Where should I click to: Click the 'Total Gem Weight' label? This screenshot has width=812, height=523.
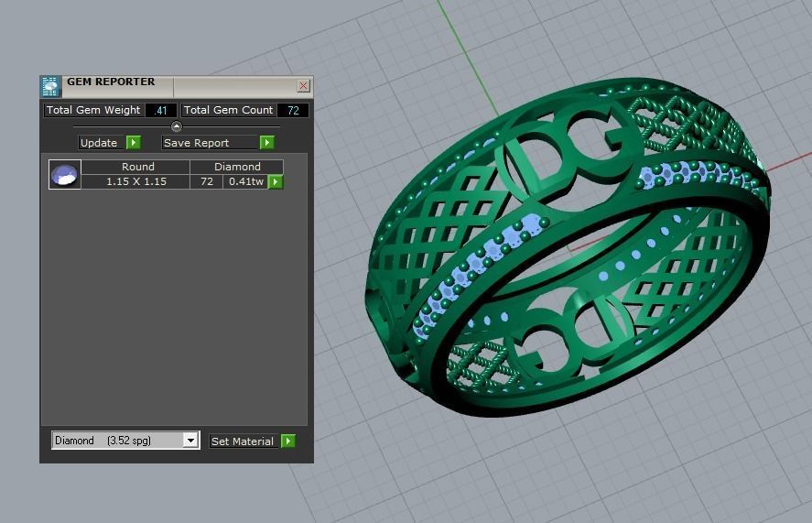[93, 111]
